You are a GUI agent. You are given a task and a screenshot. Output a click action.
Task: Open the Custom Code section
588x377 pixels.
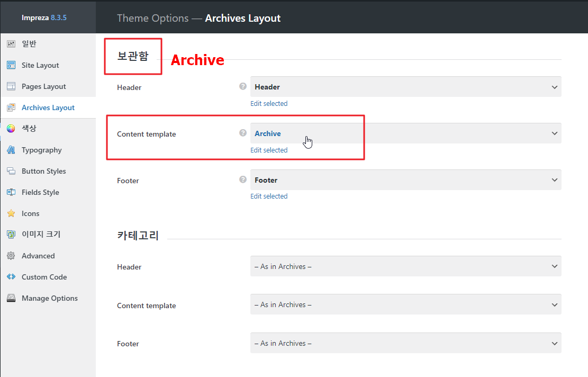click(48, 277)
